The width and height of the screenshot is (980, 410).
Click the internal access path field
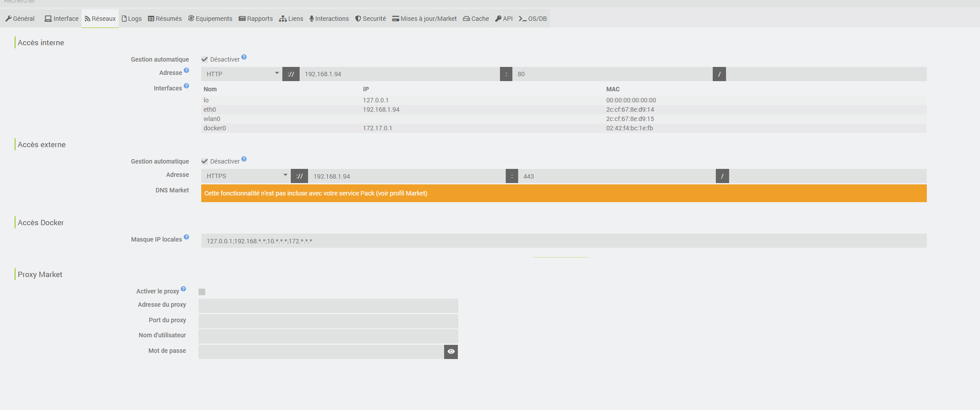tap(826, 74)
